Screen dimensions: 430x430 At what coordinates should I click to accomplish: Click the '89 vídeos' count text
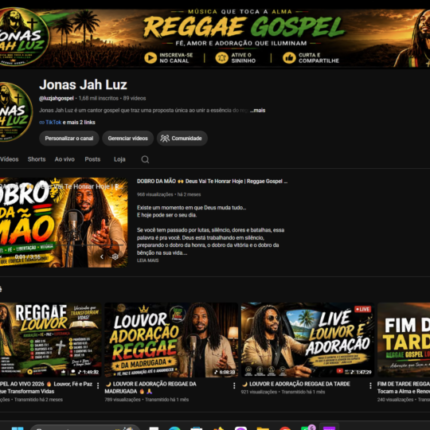pos(134,98)
